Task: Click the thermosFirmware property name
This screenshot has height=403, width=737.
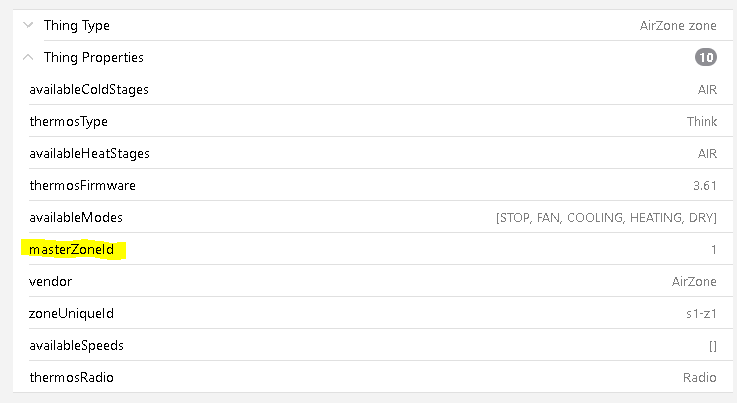Action: click(x=82, y=186)
